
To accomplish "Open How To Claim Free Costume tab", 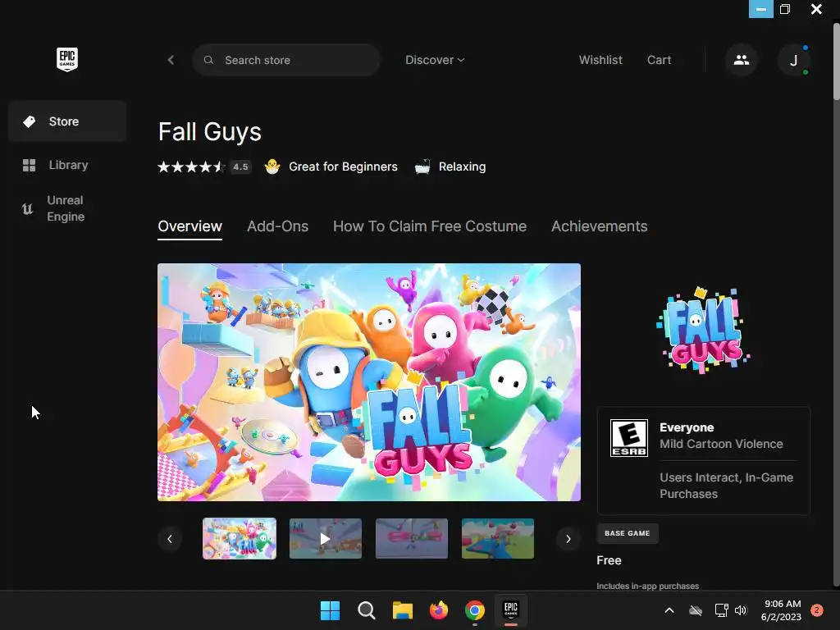I will tap(430, 226).
